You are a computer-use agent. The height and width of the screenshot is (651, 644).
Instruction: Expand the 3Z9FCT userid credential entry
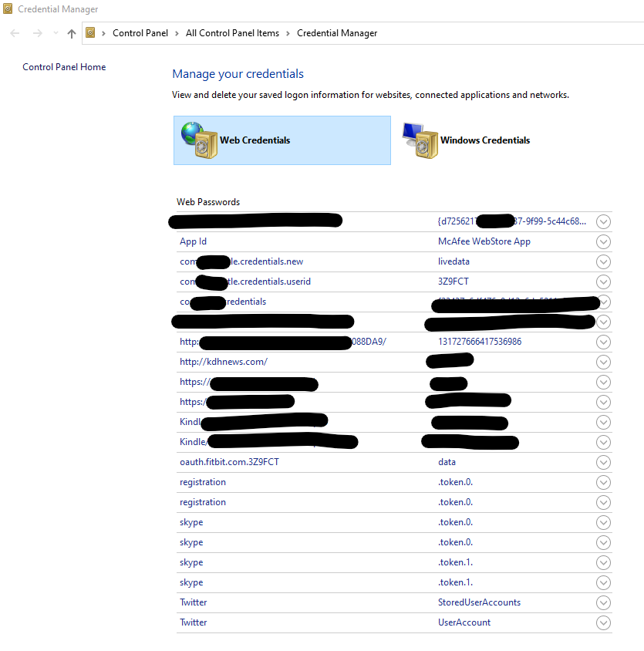603,282
